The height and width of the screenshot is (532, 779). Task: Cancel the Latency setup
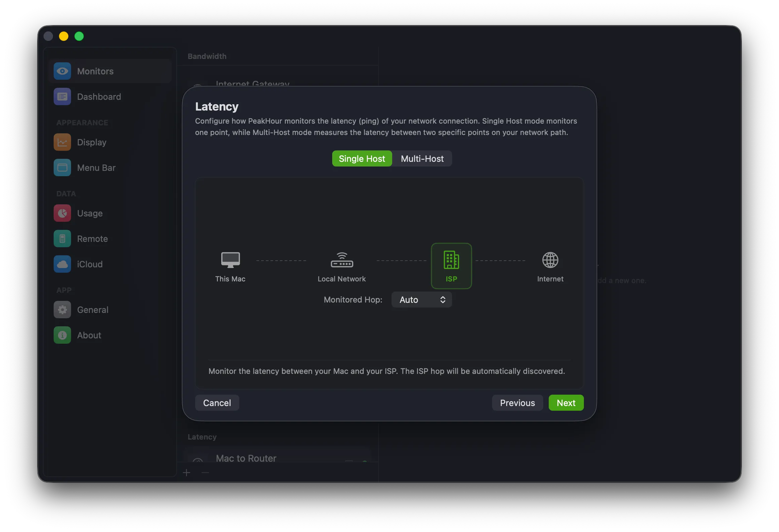tap(217, 403)
